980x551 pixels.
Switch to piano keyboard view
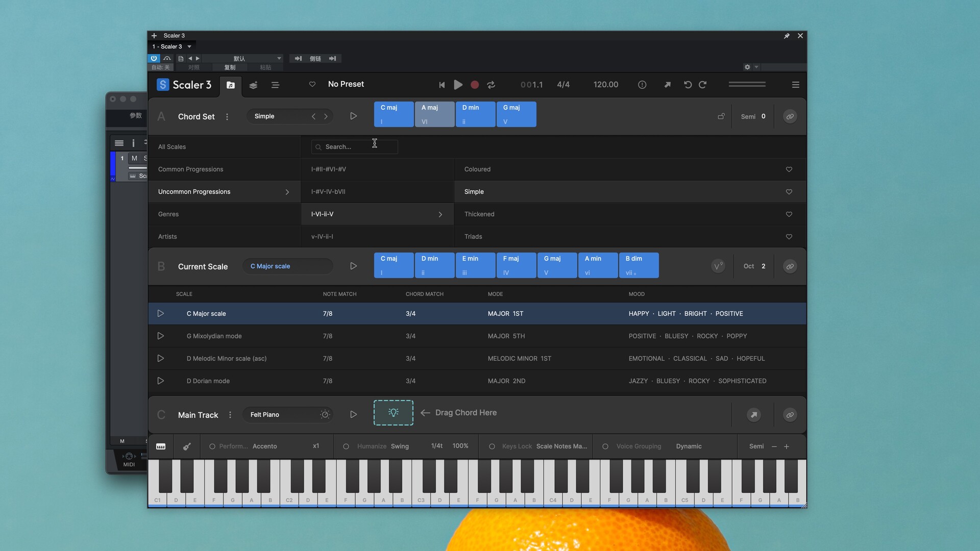[x=161, y=446]
